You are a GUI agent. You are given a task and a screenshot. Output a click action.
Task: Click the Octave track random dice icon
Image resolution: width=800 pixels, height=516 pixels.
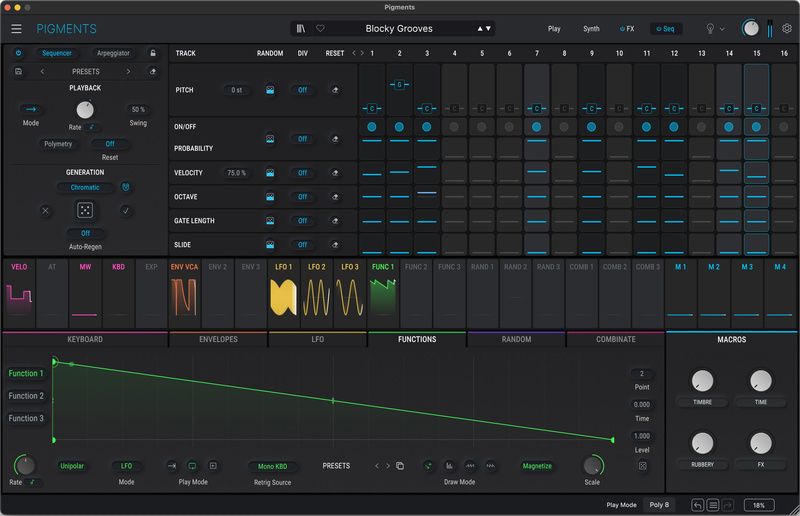click(270, 197)
